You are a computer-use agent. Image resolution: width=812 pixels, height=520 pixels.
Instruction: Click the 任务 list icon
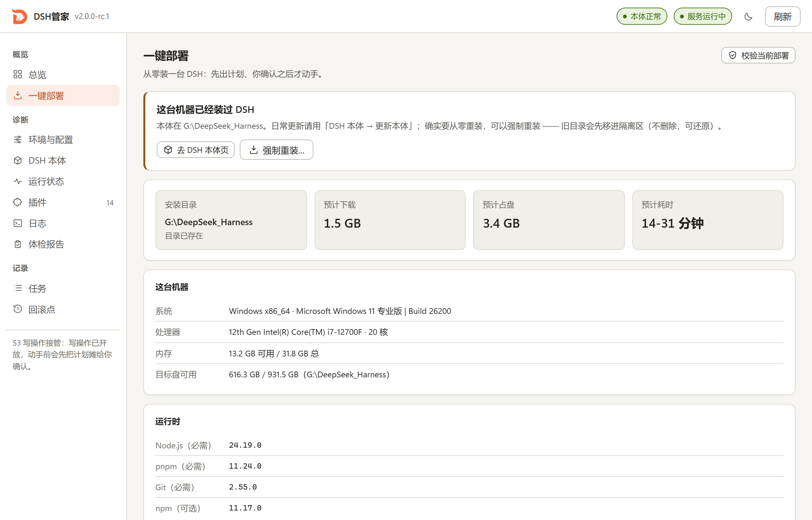pos(17,288)
